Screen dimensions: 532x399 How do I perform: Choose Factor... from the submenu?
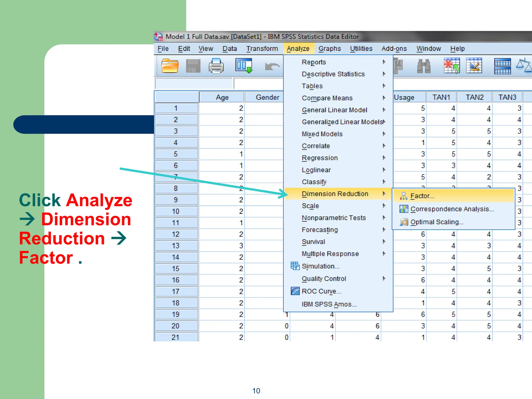click(x=454, y=196)
